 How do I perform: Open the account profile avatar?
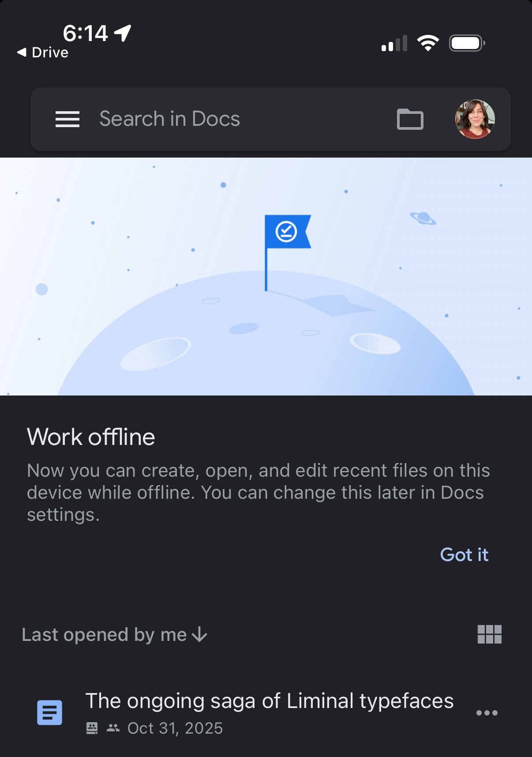[475, 119]
